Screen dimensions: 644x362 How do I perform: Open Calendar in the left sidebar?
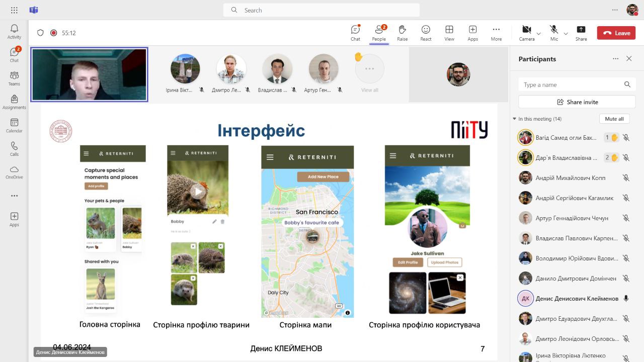14,126
